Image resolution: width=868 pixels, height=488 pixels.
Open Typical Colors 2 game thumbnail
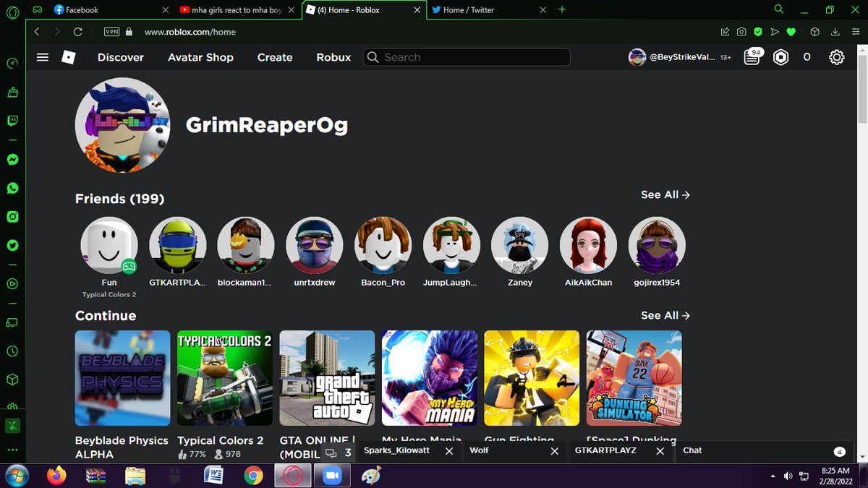(x=225, y=378)
